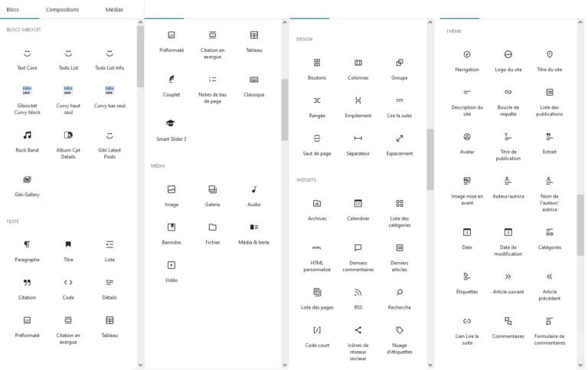Select the Titre du site block

550,61
